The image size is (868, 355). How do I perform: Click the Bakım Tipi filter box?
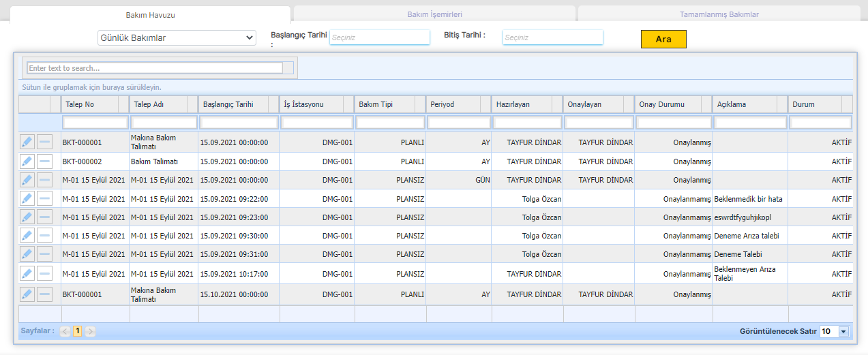(x=391, y=123)
